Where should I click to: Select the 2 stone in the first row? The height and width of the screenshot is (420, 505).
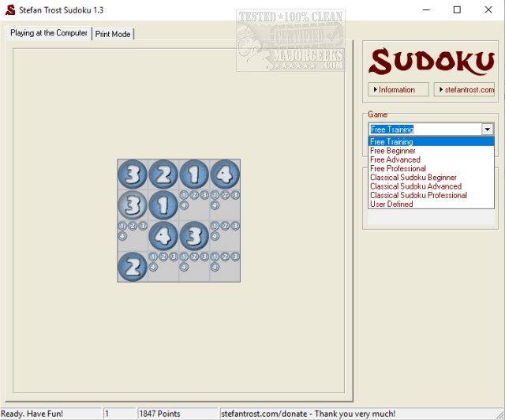pyautogui.click(x=163, y=174)
